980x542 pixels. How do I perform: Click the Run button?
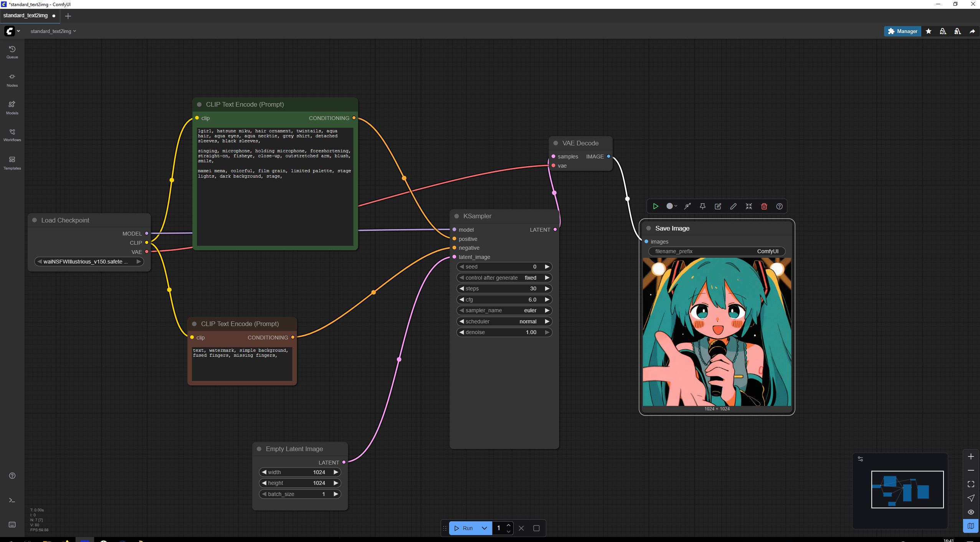[464, 528]
